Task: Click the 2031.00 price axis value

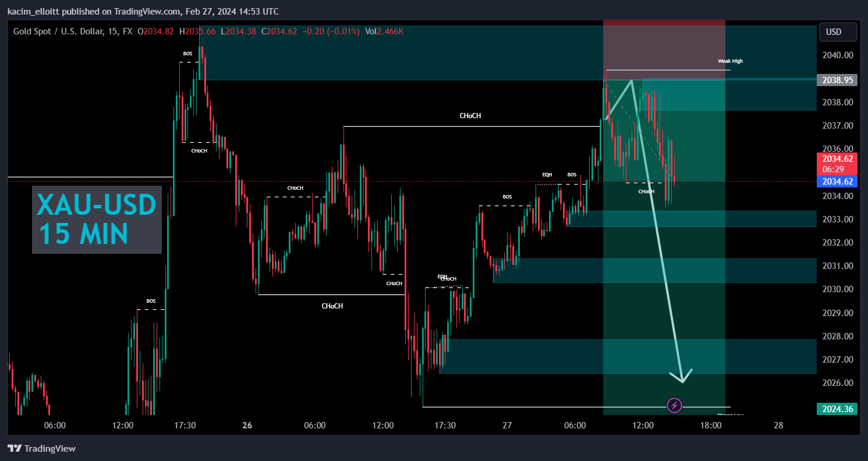Action: pyautogui.click(x=837, y=266)
